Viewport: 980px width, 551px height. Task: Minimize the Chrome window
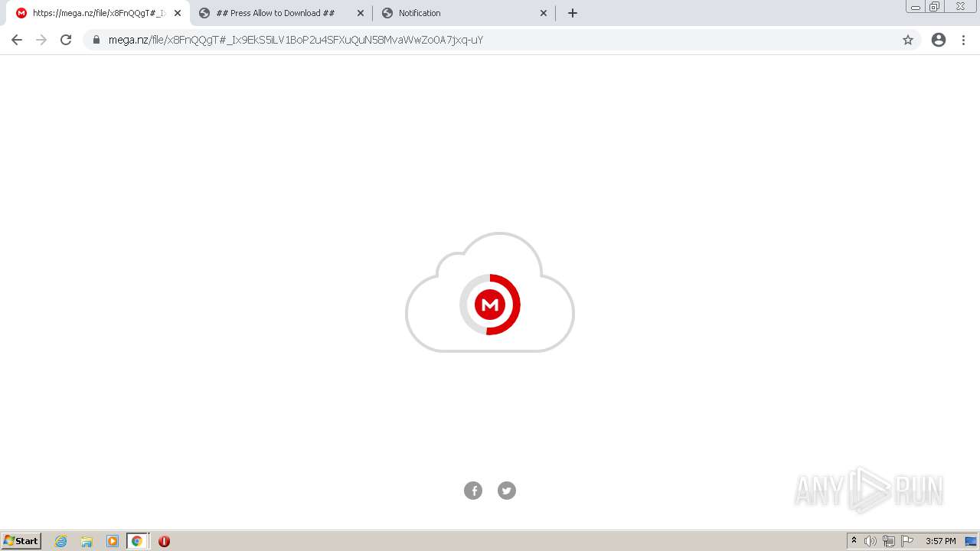tap(916, 7)
